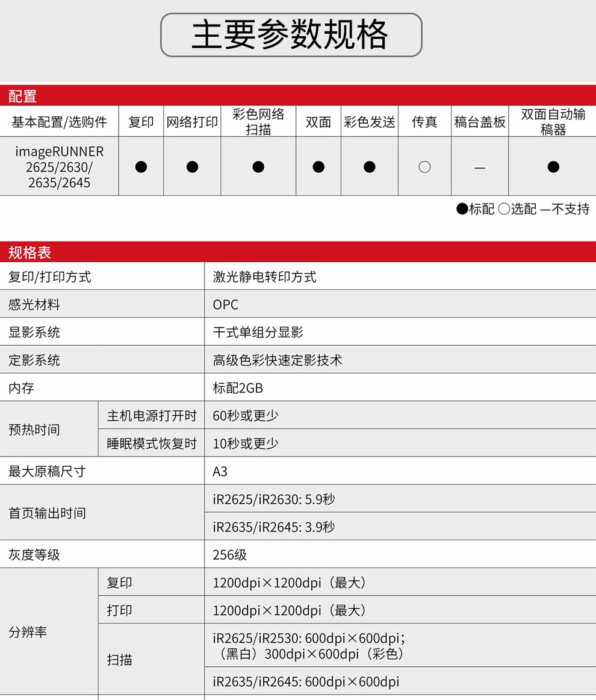Image resolution: width=596 pixels, height=700 pixels.
Task: Select the 激光静电转印方式 value
Action: 264,277
